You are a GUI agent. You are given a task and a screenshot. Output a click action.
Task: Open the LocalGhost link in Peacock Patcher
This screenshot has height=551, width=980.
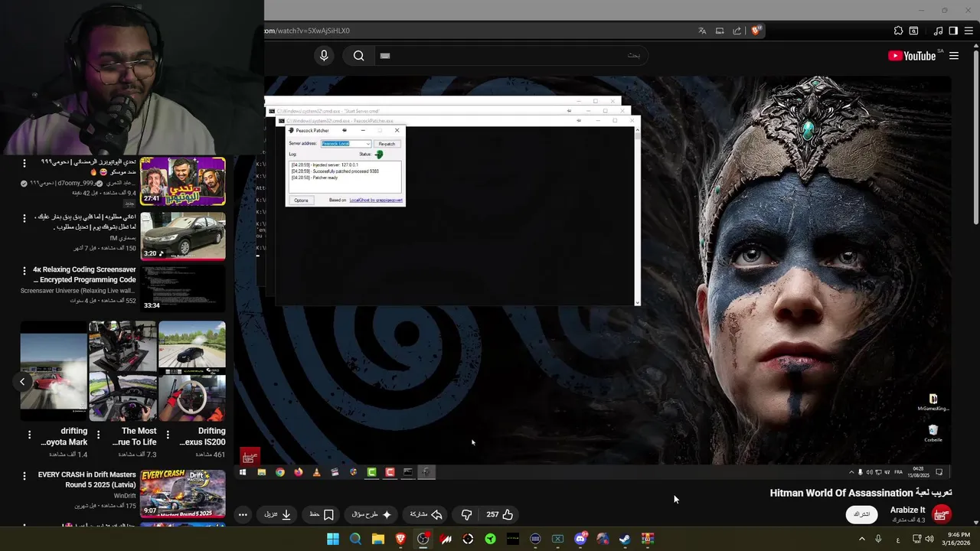click(x=376, y=201)
